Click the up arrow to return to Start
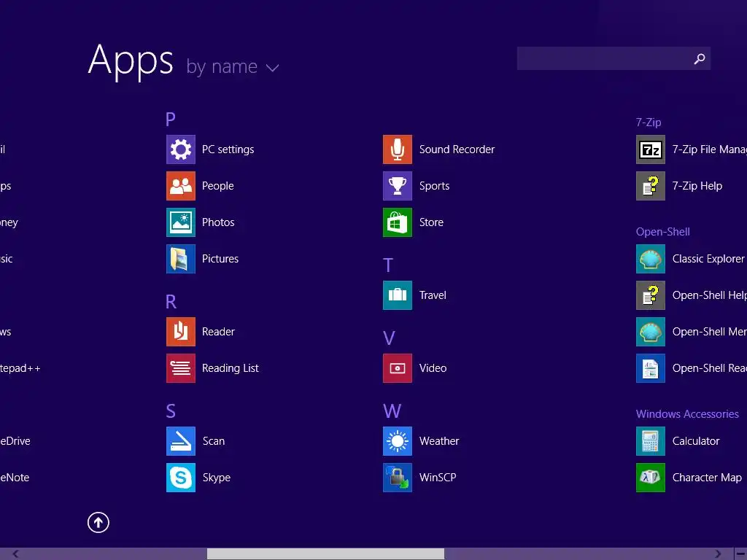Viewport: 747px width, 560px height. pos(98,522)
